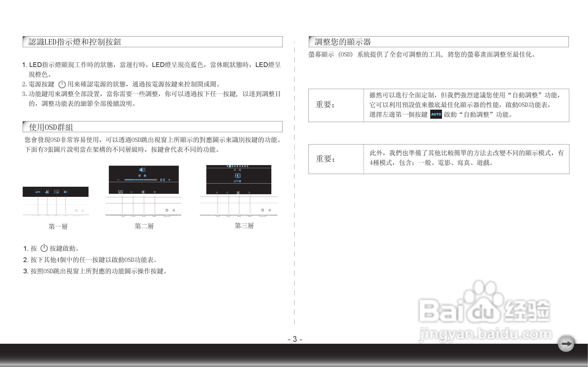Click right chevron in third-layer OSD

[249, 193]
